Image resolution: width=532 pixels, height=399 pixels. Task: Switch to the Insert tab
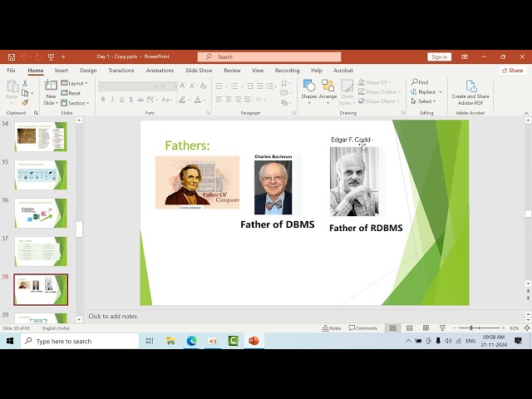(62, 70)
